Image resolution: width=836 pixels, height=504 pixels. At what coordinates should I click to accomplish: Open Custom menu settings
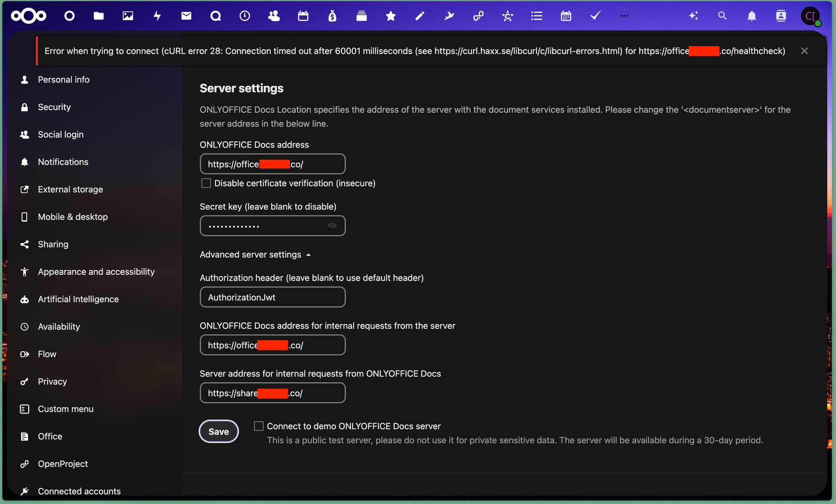click(x=66, y=409)
